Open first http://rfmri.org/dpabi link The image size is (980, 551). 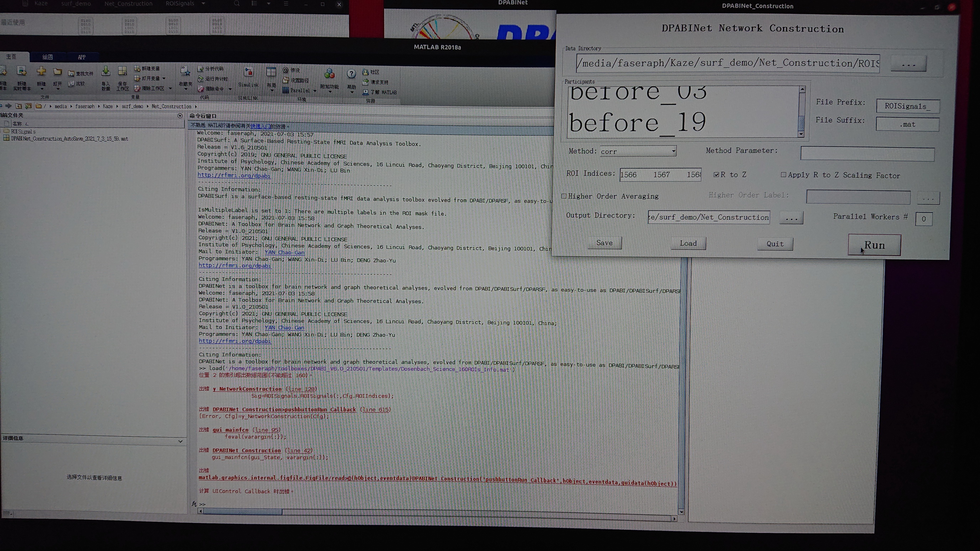pos(234,176)
